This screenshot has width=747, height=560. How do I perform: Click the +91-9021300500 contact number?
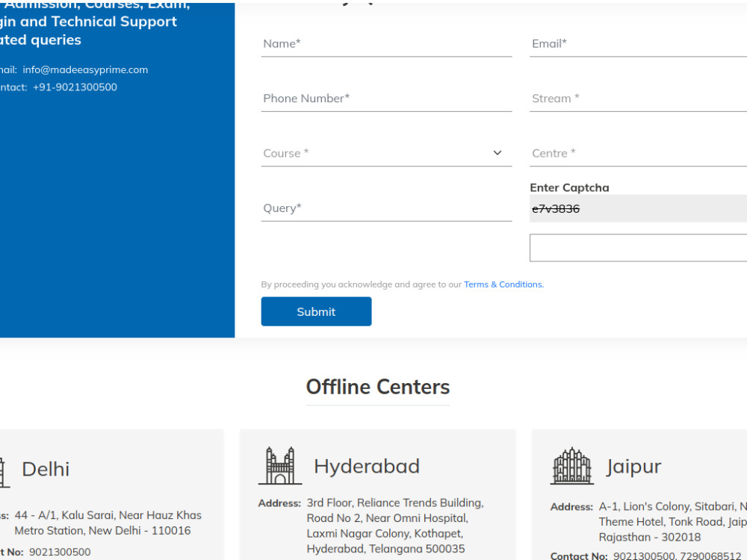[x=75, y=87]
